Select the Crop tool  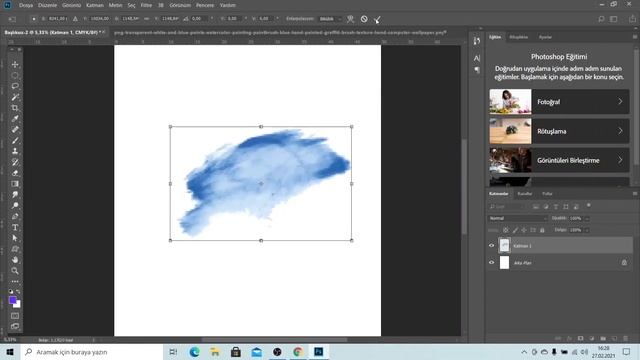[x=15, y=108]
